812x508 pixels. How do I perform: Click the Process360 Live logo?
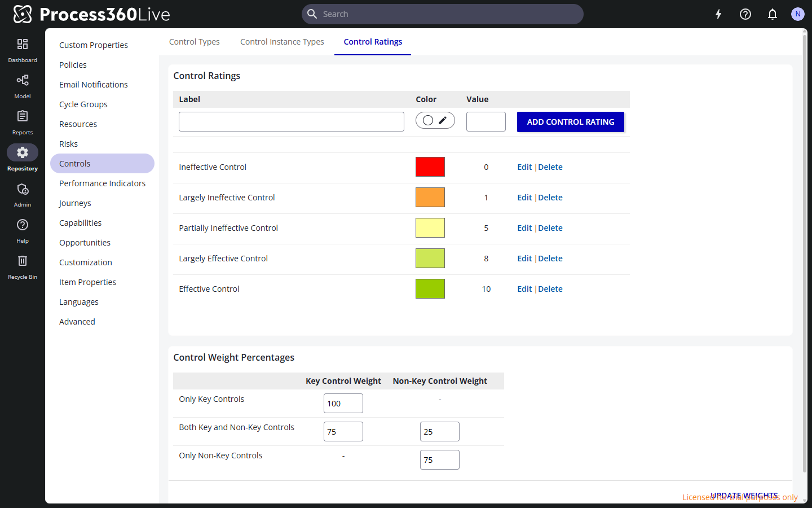[x=91, y=14]
